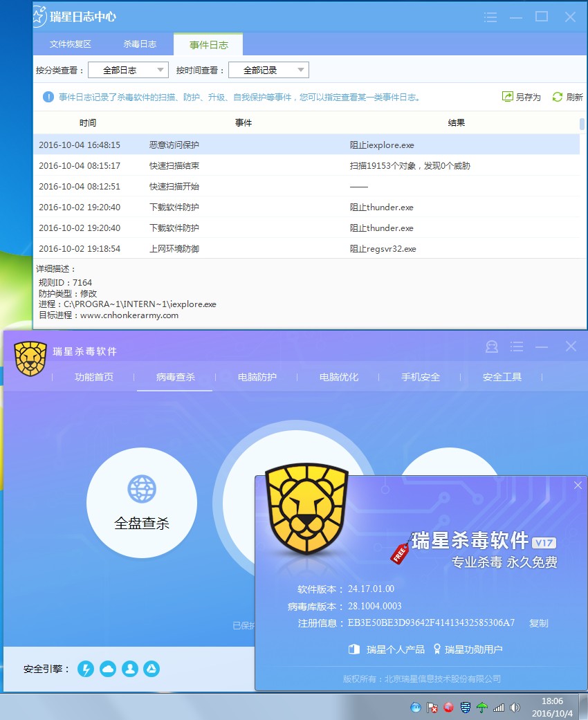
Task: Click the 规则ID：7164 detail line
Action: click(x=65, y=282)
